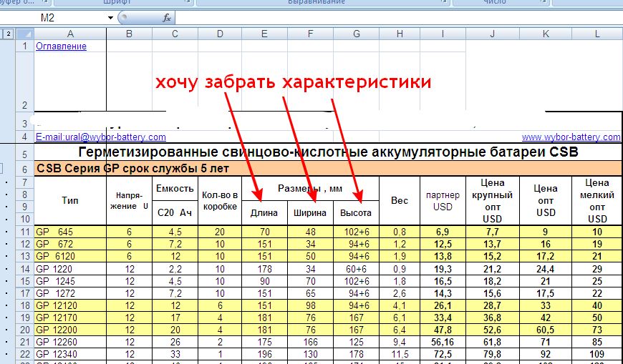This screenshot has height=364, width=623.
Task: Click the 'GP 672' cell
Action: pyautogui.click(x=70, y=244)
